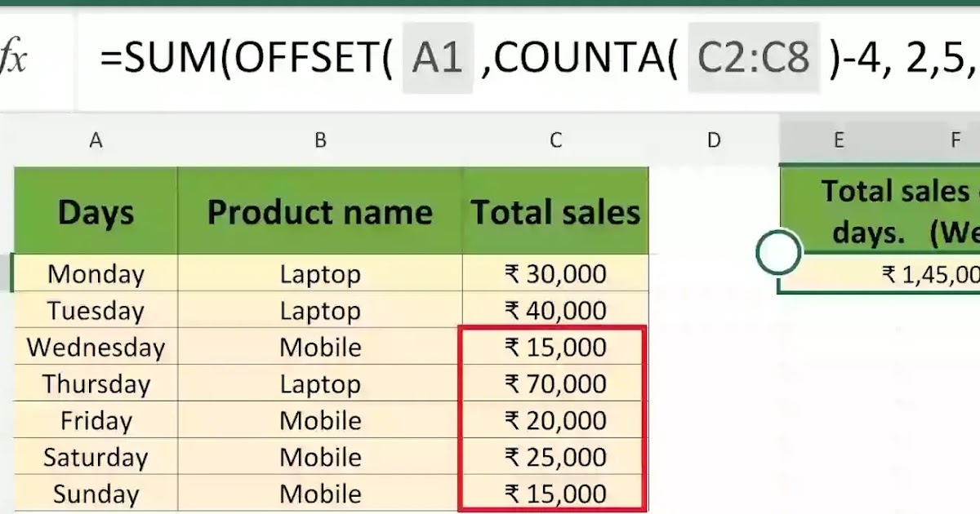Click the green circle selection handle marker
Screen dimensions: 980x514
click(778, 252)
